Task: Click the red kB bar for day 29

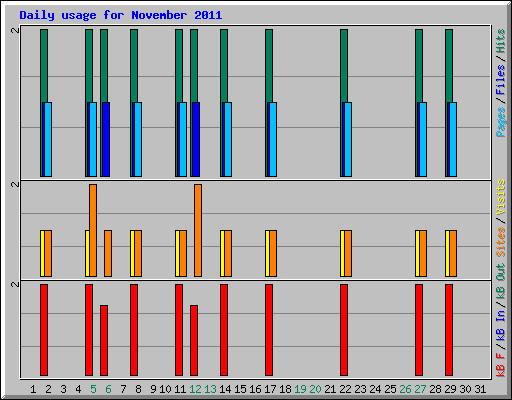Action: (449, 330)
